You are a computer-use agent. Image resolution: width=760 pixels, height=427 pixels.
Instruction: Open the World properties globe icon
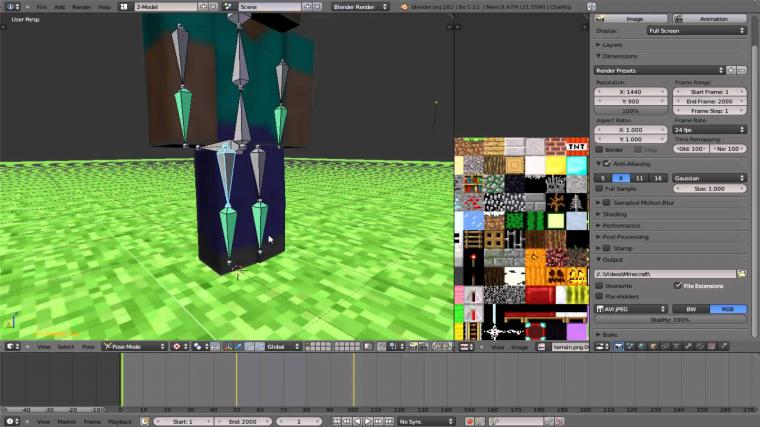coord(642,347)
